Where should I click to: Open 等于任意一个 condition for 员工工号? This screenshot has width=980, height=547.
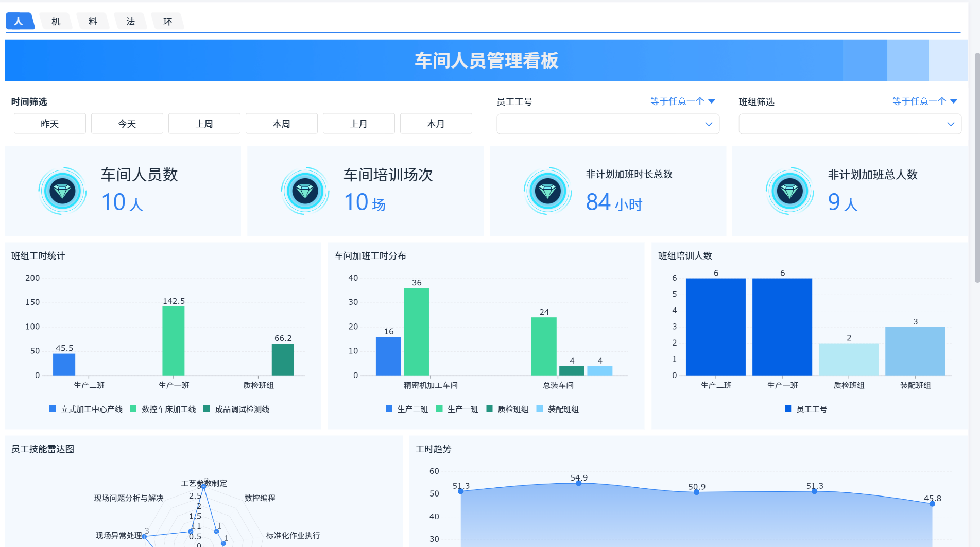tap(682, 101)
